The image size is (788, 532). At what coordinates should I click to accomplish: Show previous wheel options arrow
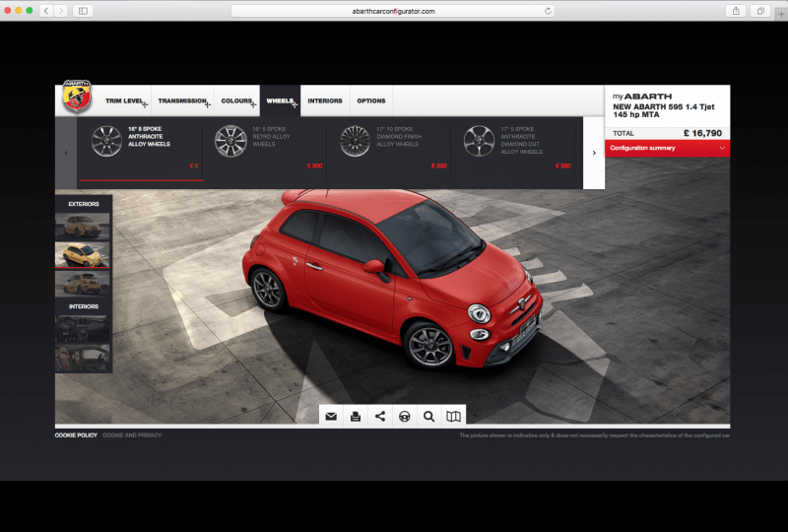(66, 153)
